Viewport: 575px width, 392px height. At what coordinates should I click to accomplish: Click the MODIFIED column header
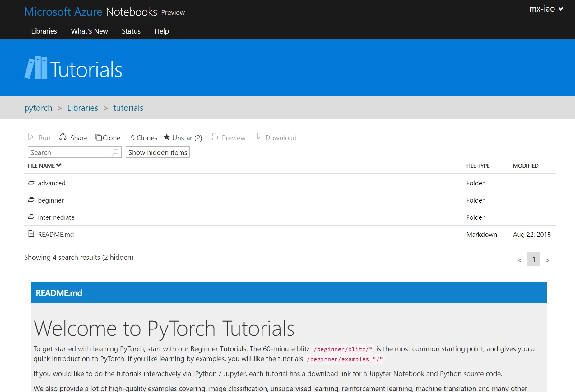526,166
